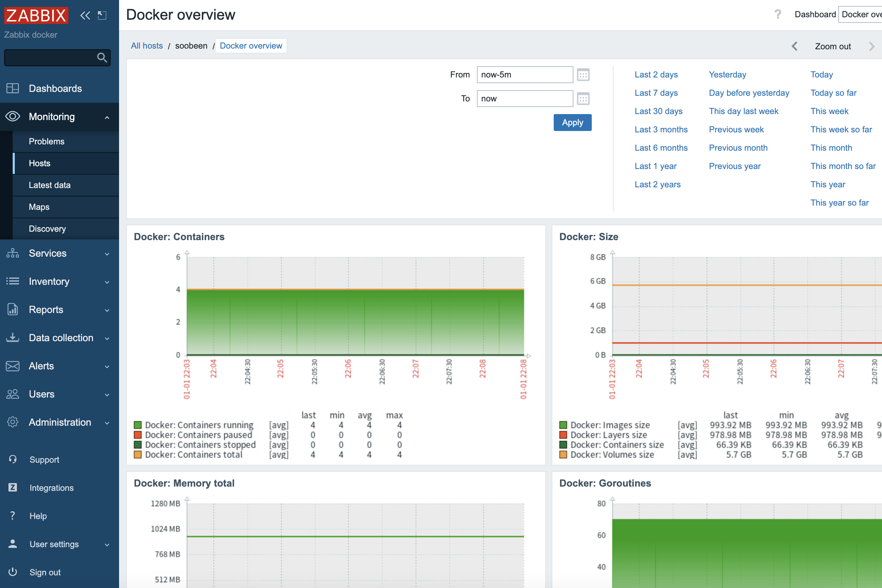882x588 pixels.
Task: Click the All hosts breadcrumb link
Action: 147,46
